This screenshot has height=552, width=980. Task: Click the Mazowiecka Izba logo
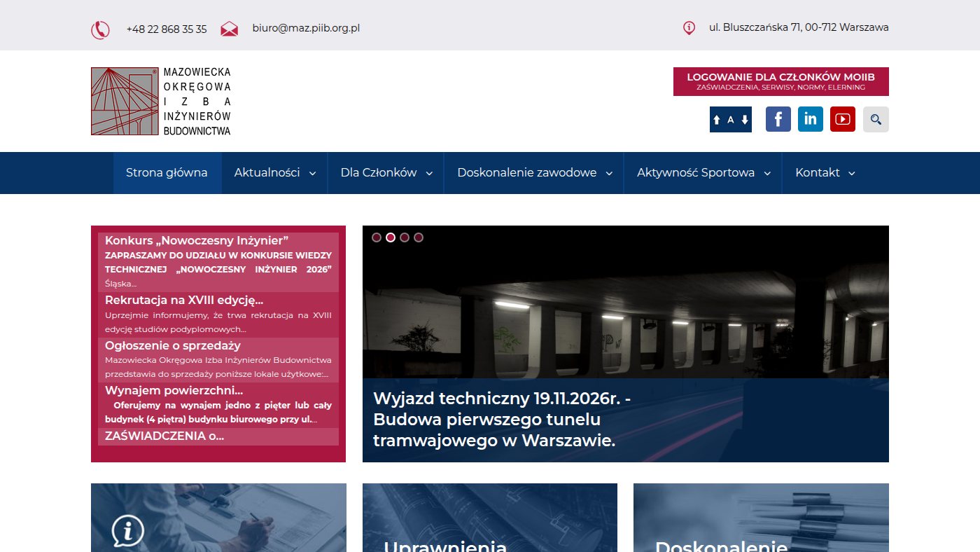161,102
